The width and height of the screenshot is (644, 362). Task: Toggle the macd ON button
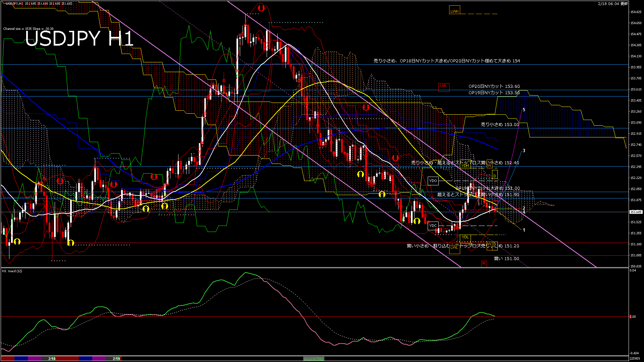point(314,359)
